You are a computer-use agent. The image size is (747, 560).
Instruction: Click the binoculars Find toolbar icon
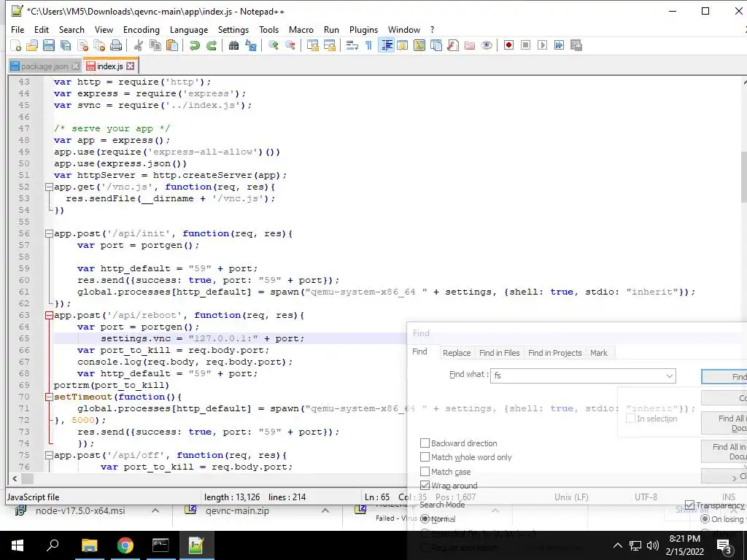pos(233,46)
